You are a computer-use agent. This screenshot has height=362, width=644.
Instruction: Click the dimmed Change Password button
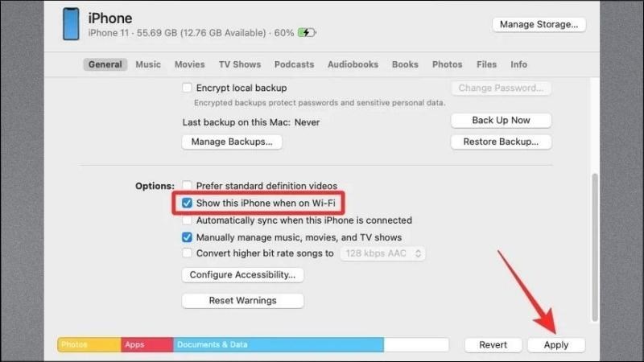click(x=501, y=88)
